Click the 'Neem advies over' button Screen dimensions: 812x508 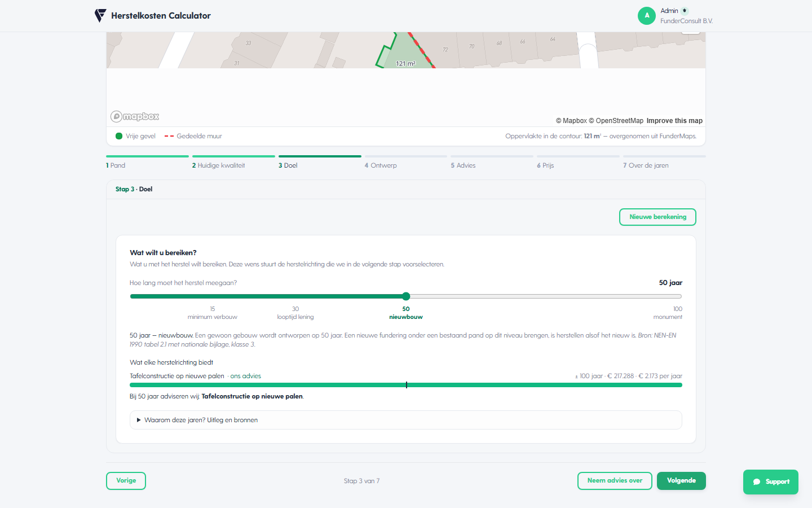pos(615,481)
